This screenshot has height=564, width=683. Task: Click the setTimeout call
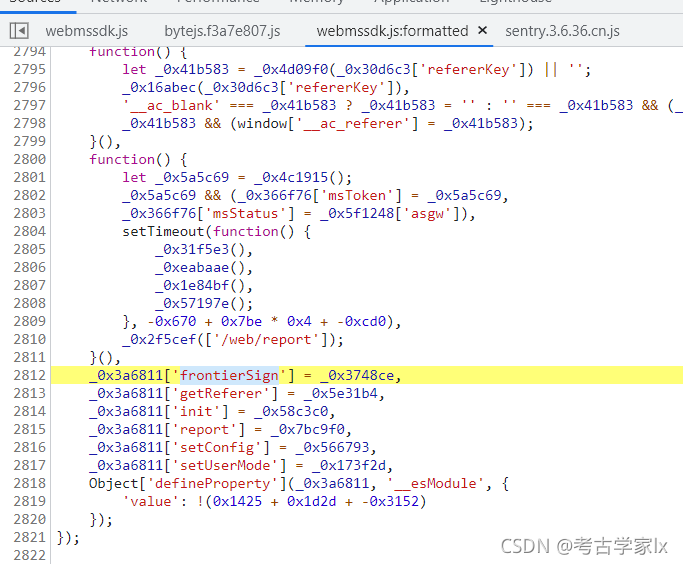[x=163, y=231]
